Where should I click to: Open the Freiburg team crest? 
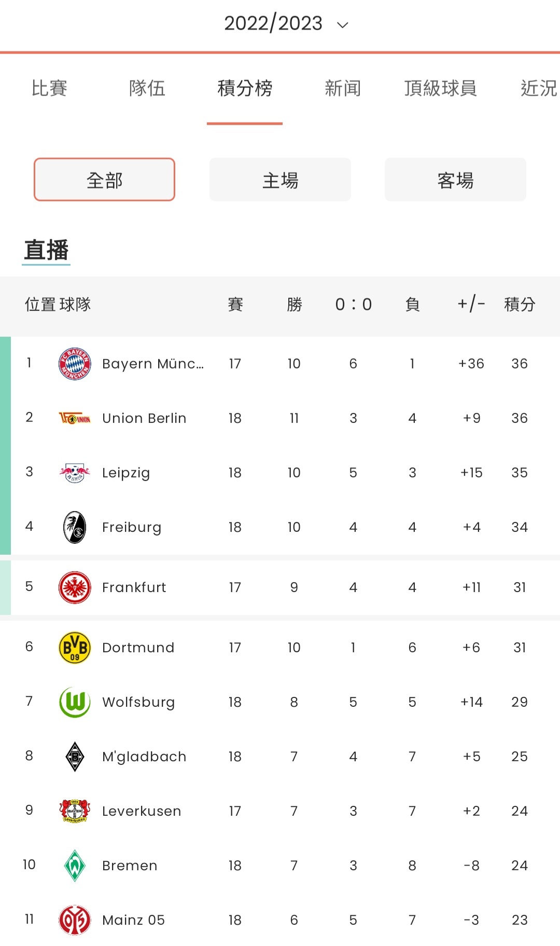click(x=75, y=527)
